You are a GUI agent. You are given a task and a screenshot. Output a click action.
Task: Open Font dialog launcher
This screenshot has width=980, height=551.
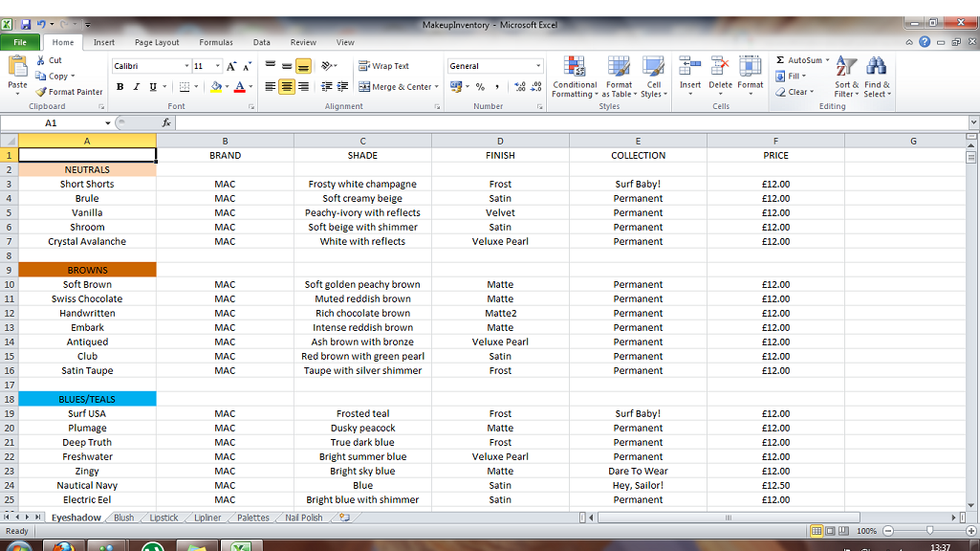[x=251, y=107]
